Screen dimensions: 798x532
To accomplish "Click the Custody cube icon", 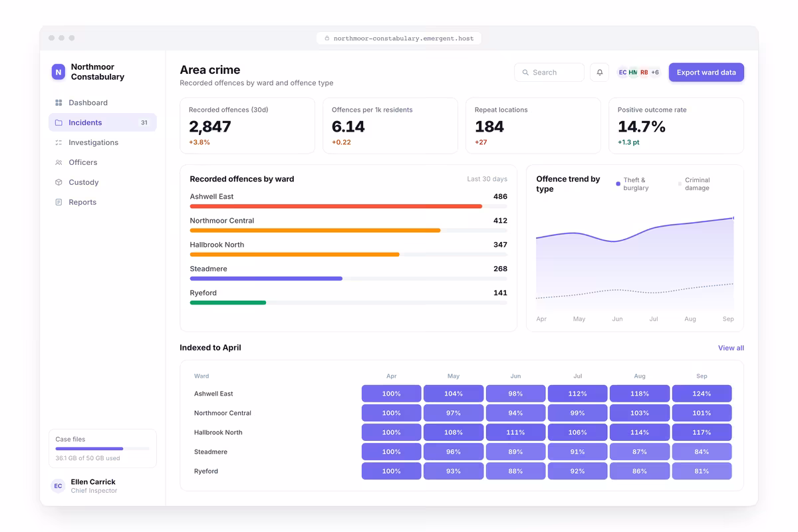I will (59, 182).
